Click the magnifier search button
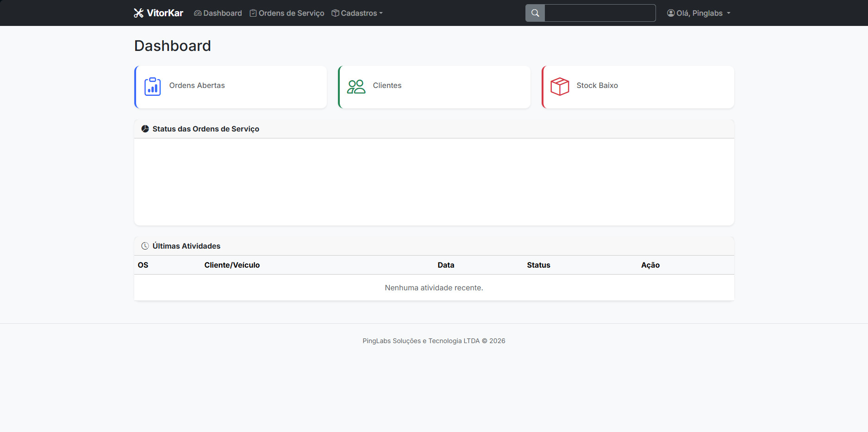Viewport: 868px width, 432px height. click(x=535, y=13)
